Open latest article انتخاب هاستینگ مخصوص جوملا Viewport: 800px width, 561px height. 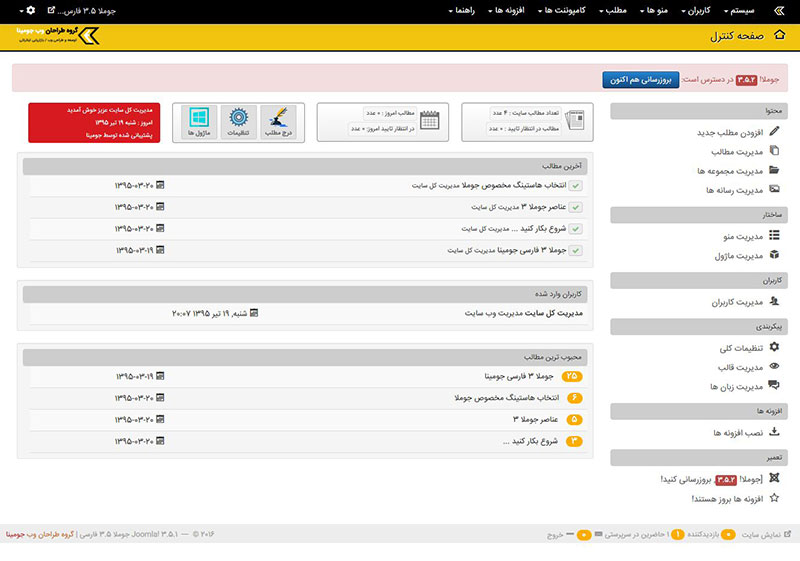[514, 185]
